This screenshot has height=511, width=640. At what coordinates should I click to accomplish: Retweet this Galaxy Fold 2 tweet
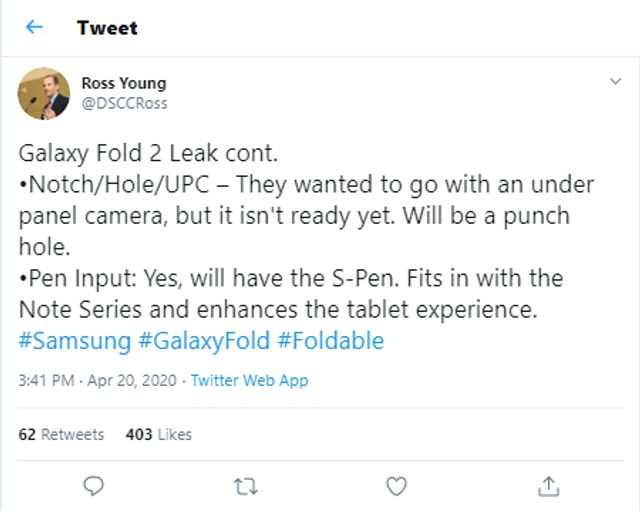tap(245, 486)
